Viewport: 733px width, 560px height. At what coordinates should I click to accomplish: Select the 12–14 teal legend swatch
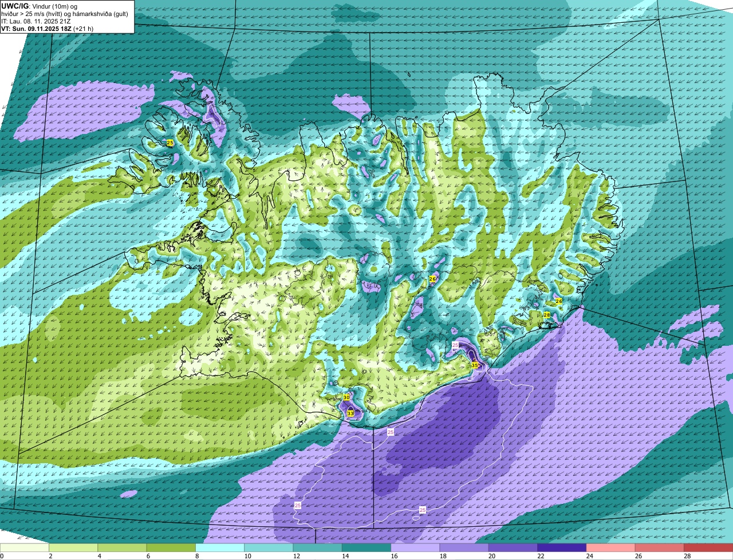(x=317, y=548)
